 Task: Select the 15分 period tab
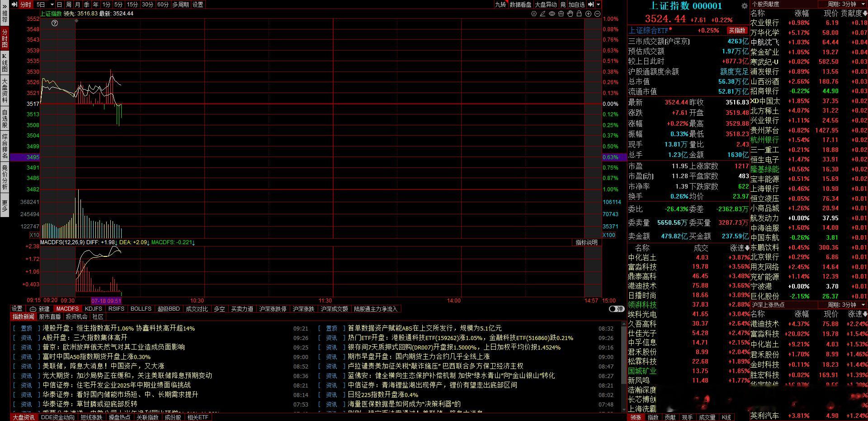132,5
